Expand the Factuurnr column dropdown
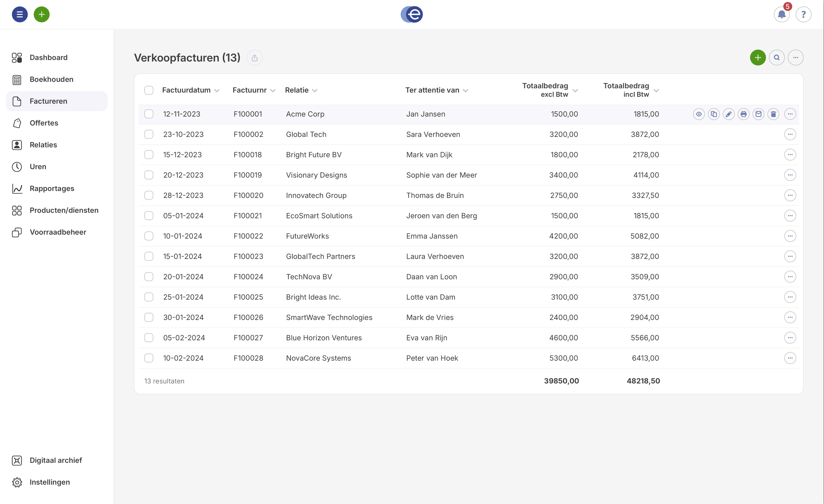The width and height of the screenshot is (824, 504). click(273, 91)
